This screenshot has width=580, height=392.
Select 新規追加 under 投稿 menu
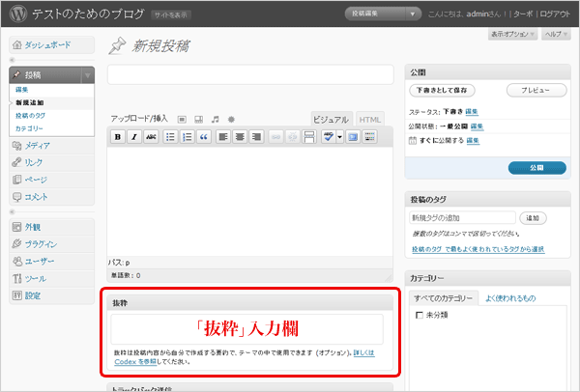[30, 102]
